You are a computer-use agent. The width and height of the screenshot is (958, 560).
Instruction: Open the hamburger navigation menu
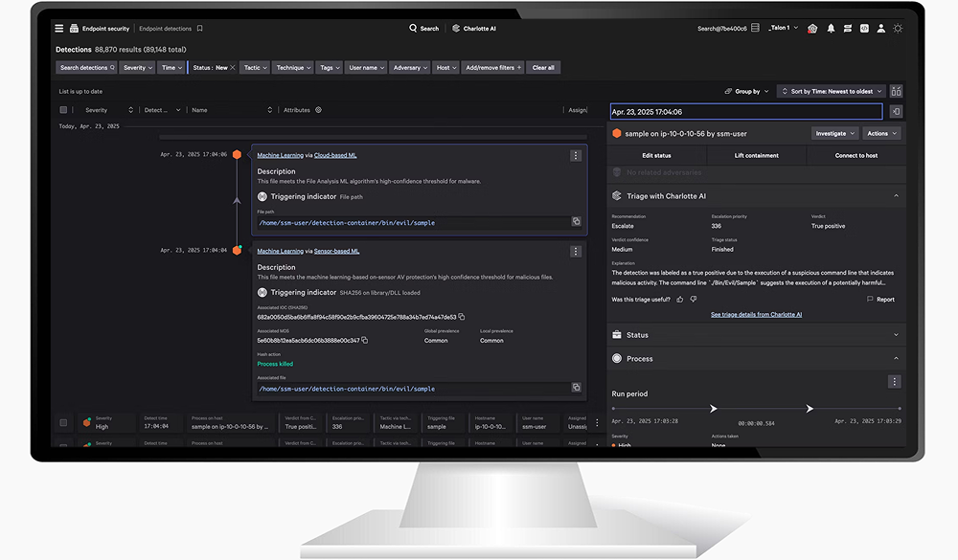tap(59, 29)
